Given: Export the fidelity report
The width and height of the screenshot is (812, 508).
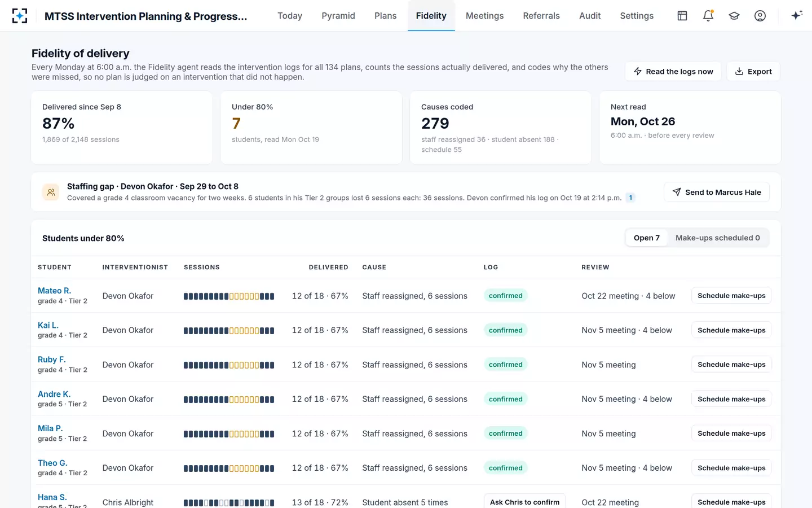Looking at the screenshot, I should [x=753, y=71].
